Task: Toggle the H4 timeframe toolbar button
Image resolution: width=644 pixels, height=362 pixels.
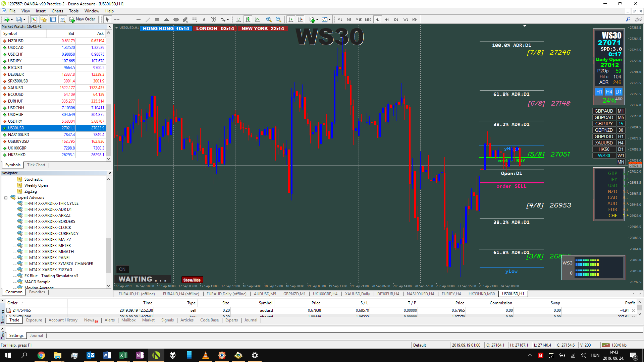Action: (x=386, y=19)
